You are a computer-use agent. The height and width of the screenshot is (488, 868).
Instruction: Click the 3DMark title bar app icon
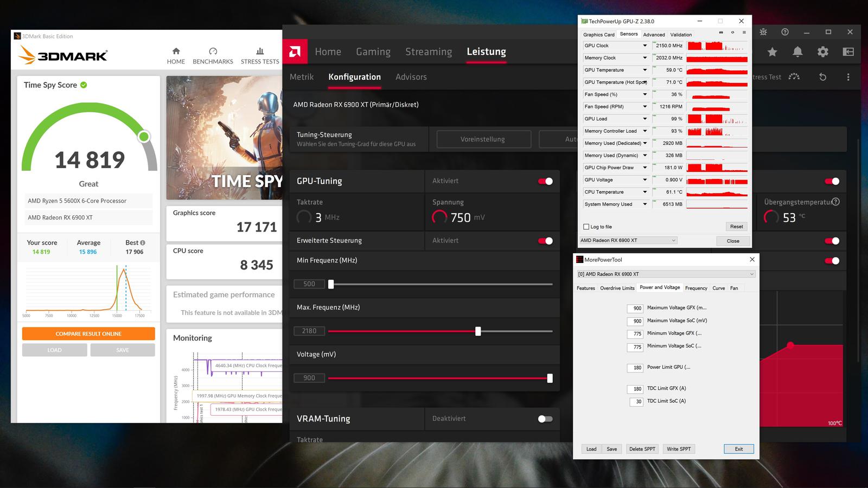pos(17,36)
